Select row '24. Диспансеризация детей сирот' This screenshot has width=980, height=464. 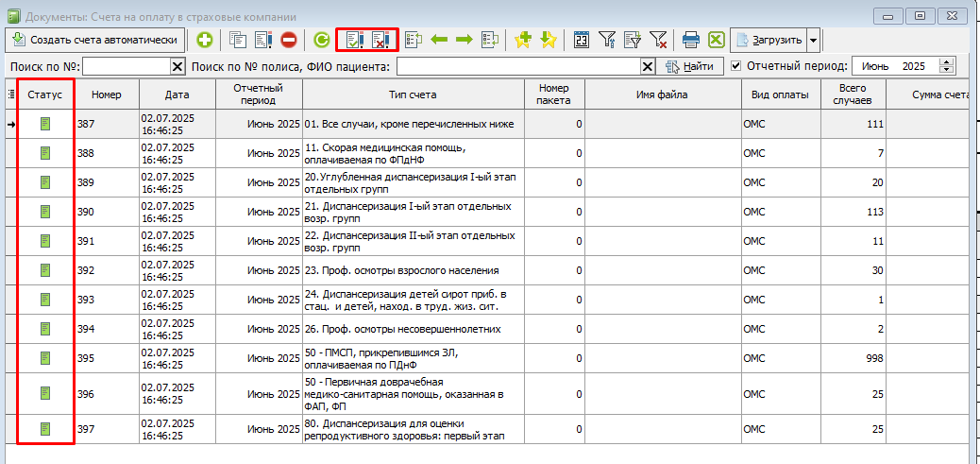[487, 301]
